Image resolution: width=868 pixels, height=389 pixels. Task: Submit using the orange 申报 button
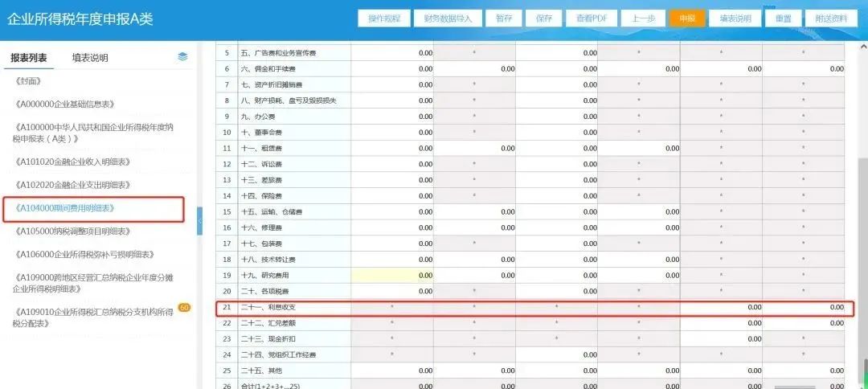[x=687, y=18]
